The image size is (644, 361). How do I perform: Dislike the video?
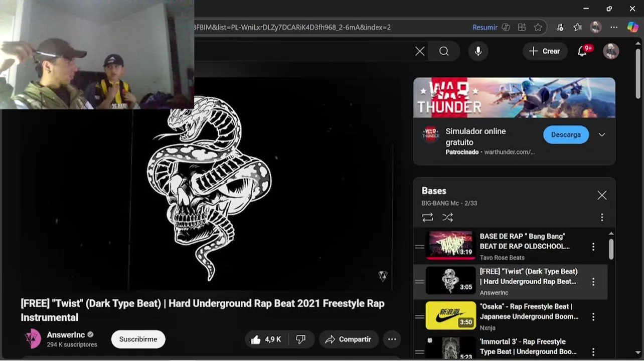coord(301,339)
